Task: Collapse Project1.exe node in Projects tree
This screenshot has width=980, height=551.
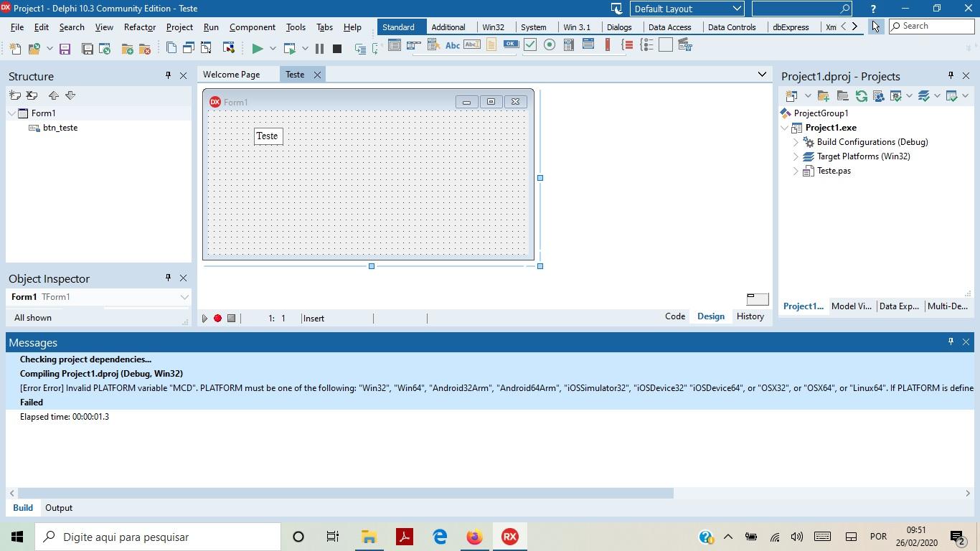Action: (785, 128)
